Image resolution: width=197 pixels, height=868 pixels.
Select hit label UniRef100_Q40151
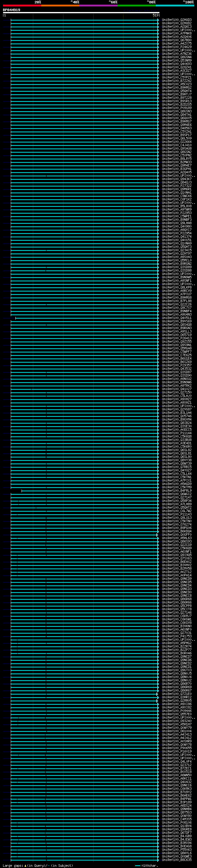[177, 240]
